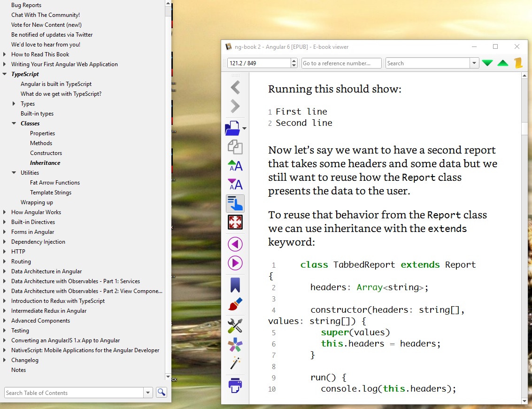The height and width of the screenshot is (409, 532).
Task: Open Bug Reports entry
Action: click(26, 5)
